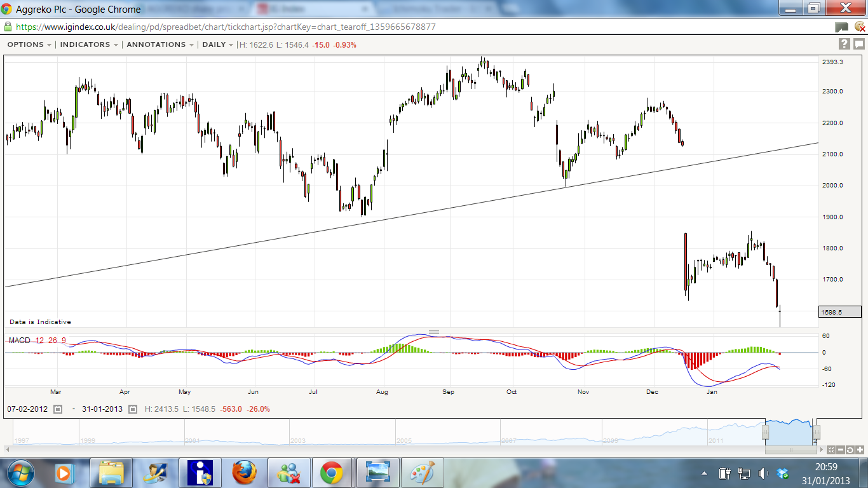Open the OPTIONS dropdown menu
Screen dimensions: 868x488
tap(29, 44)
